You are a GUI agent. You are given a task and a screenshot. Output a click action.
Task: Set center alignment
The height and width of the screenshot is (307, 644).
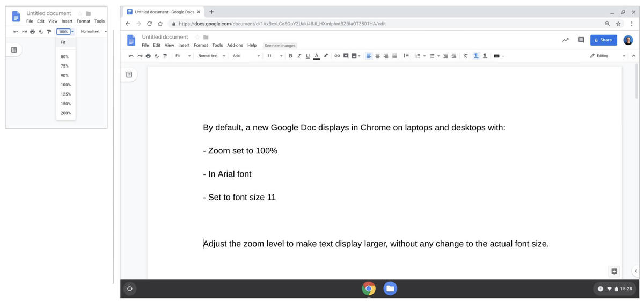pyautogui.click(x=377, y=56)
